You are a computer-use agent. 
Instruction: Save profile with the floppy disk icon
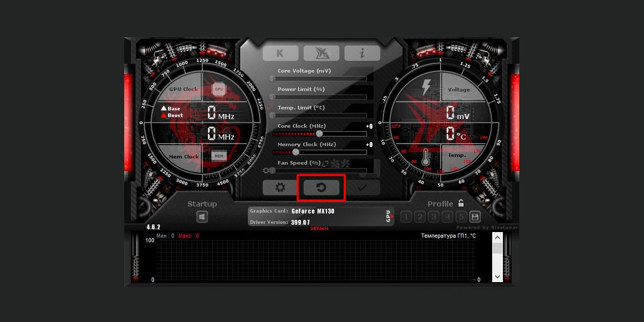pyautogui.click(x=475, y=217)
